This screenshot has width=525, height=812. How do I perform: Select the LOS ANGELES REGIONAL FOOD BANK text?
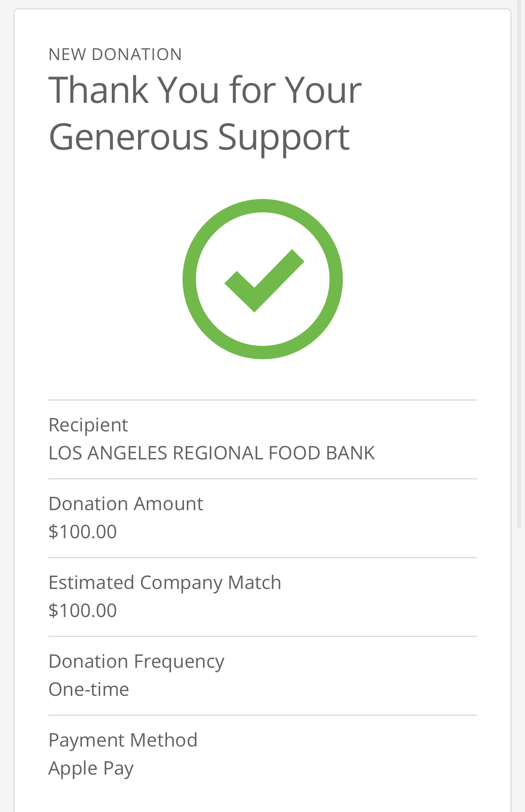click(212, 453)
